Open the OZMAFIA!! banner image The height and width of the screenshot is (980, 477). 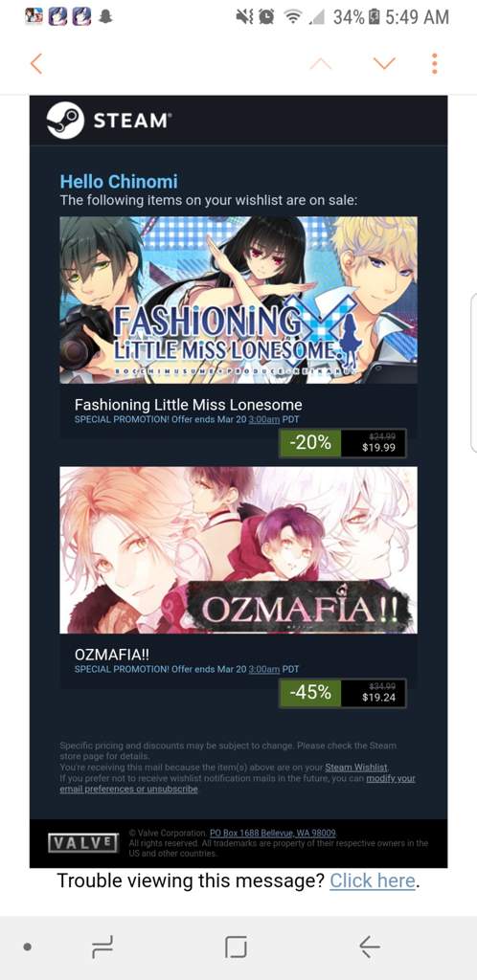238,550
